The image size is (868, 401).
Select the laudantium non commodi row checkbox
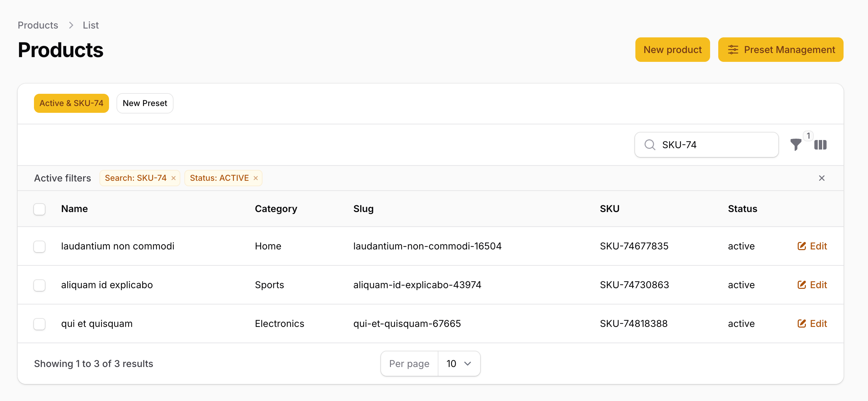[39, 246]
